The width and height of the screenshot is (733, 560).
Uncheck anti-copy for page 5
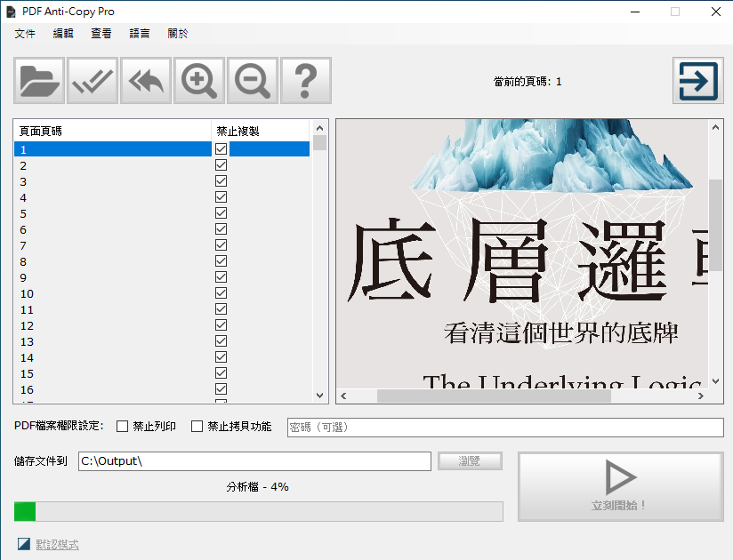pyautogui.click(x=222, y=213)
